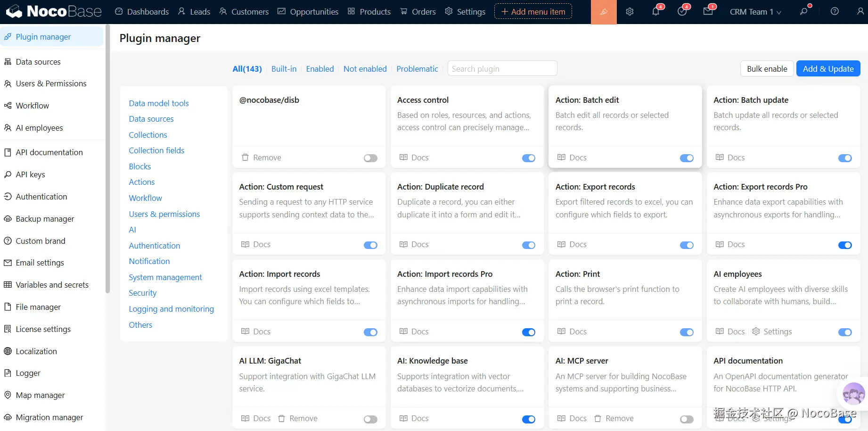The image size is (868, 431).
Task: Click the search icon in the top bar
Action: [x=804, y=12]
